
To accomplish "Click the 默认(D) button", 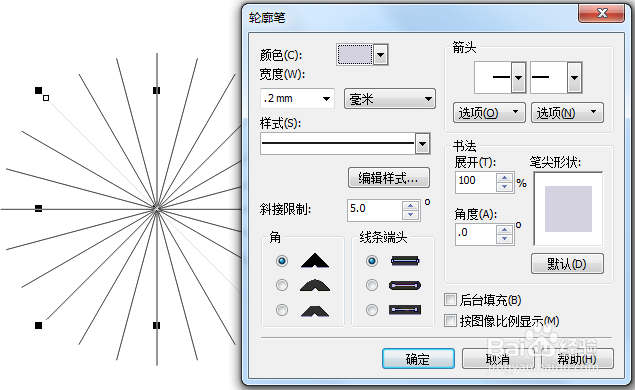I will coord(567,264).
